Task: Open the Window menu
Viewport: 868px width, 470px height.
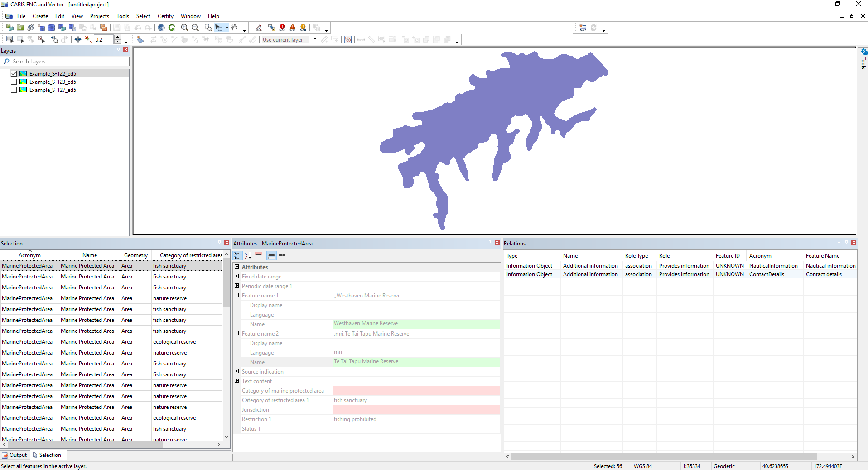Action: click(190, 16)
